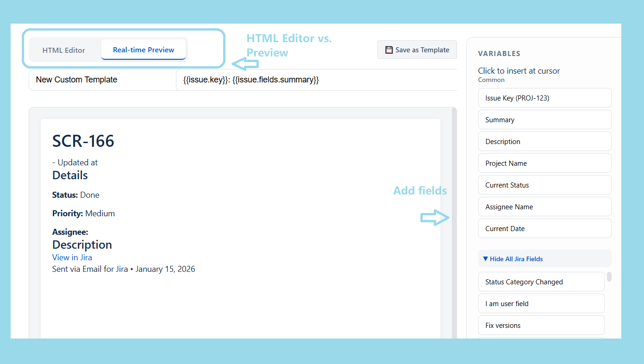Screen dimensions: 644x364
Task: Insert the I am user field
Action: click(x=541, y=303)
